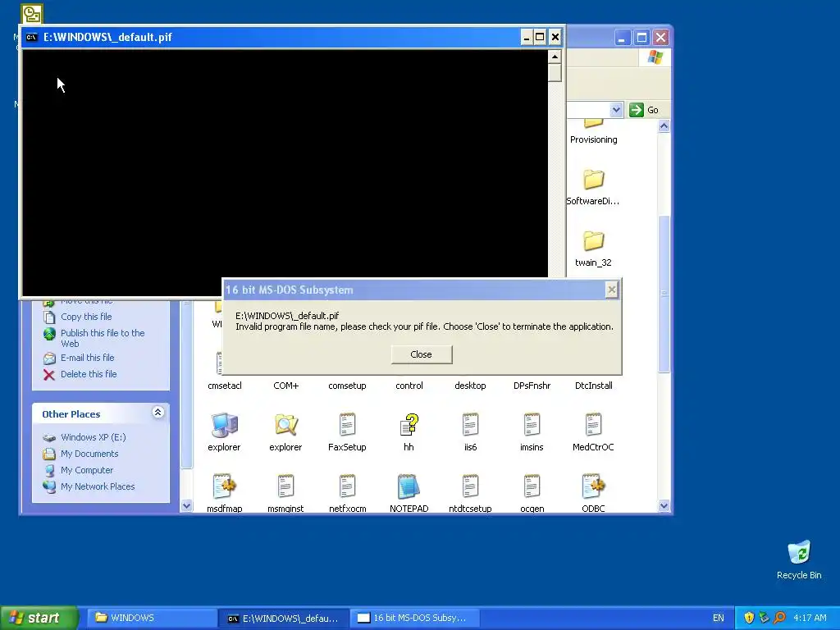Select the imsins file icon

click(532, 426)
